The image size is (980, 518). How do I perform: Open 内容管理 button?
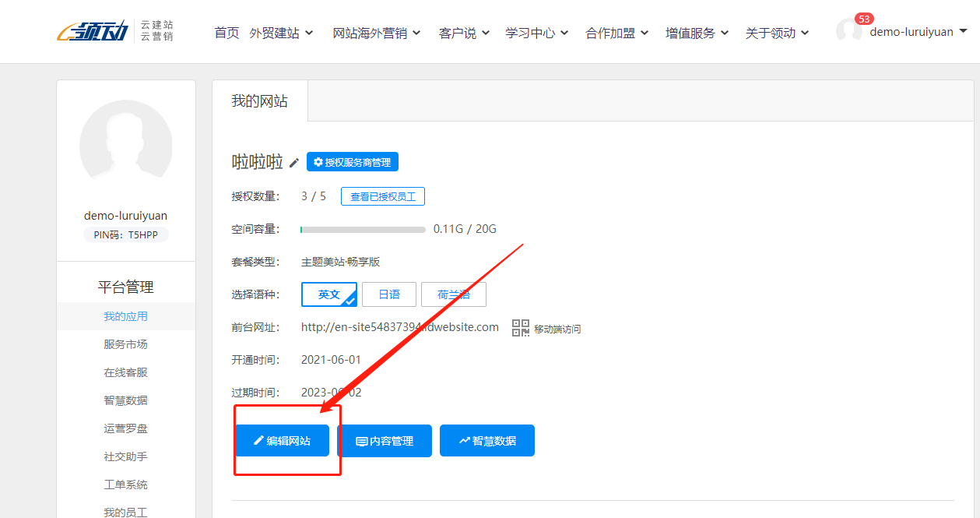pos(384,441)
